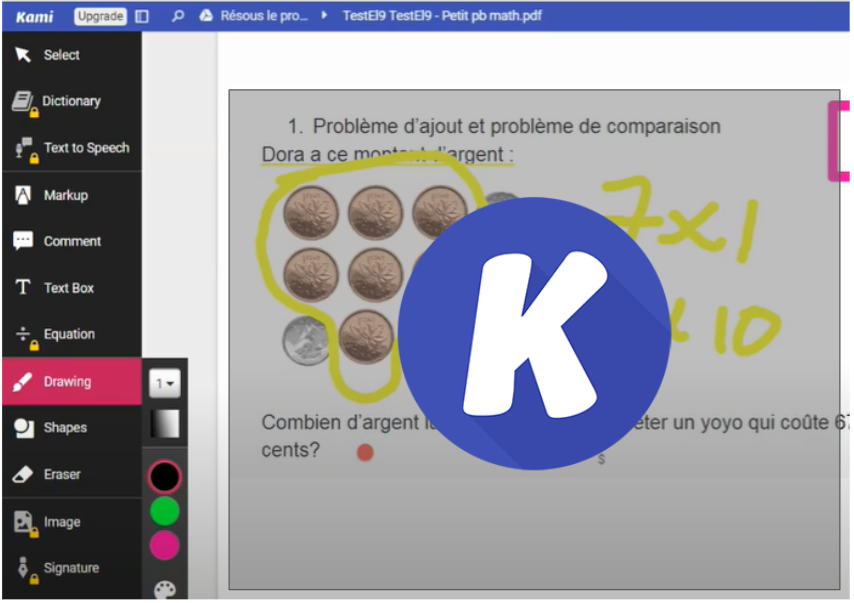Open the Signature tool
The width and height of the screenshot is (854, 603).
[x=72, y=568]
